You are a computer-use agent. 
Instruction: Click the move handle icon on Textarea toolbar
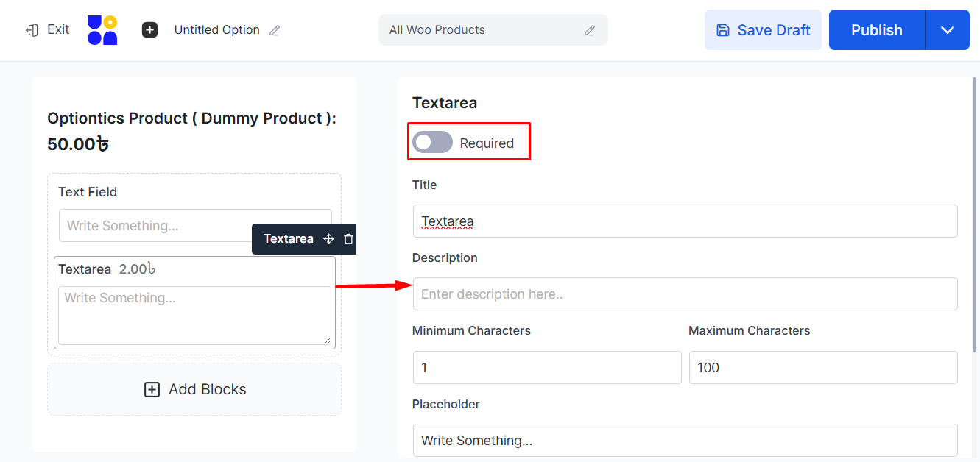coord(329,239)
